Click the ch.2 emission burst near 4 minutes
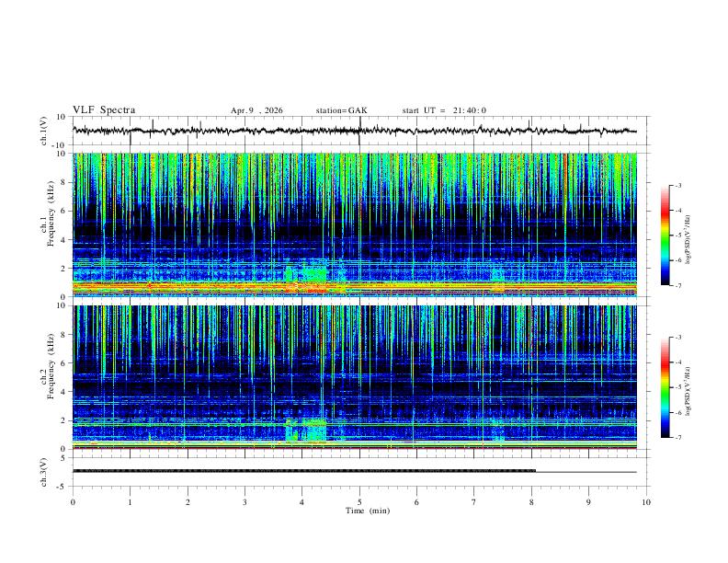 305,431
